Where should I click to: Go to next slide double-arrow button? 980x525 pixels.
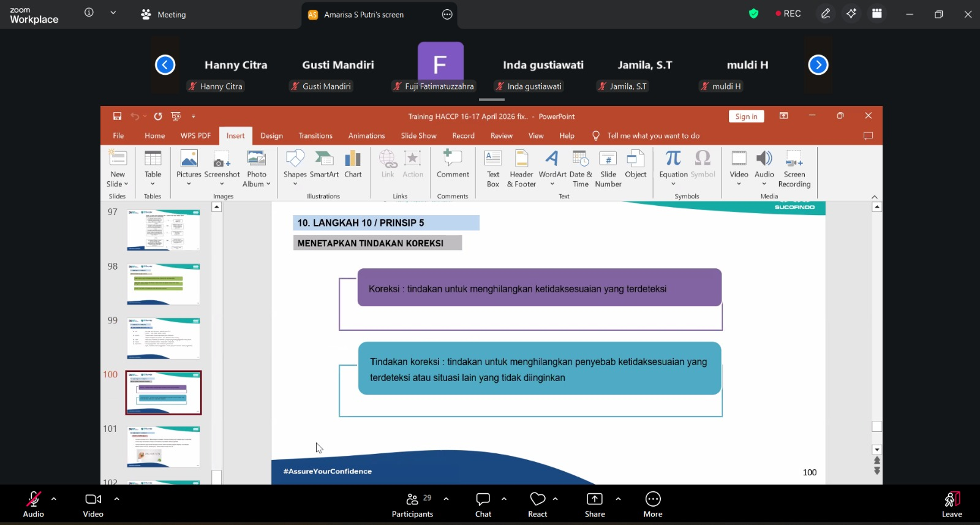tap(877, 471)
